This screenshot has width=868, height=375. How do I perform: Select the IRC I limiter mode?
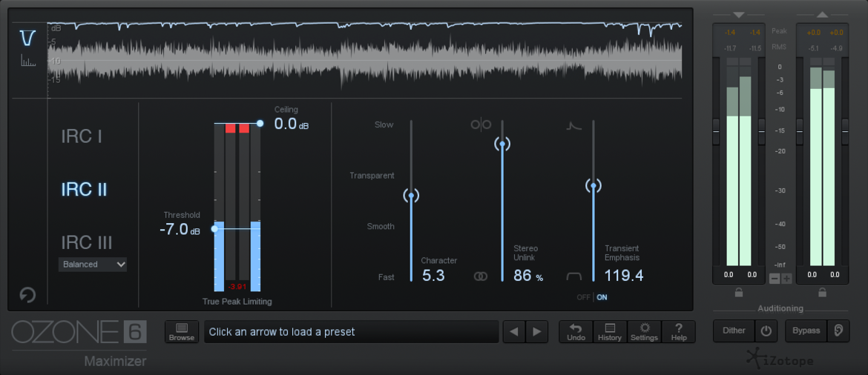tap(82, 136)
